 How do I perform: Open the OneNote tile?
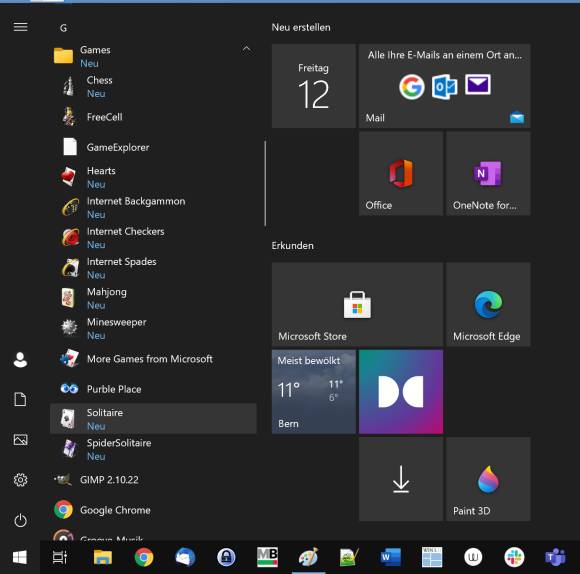tap(488, 174)
